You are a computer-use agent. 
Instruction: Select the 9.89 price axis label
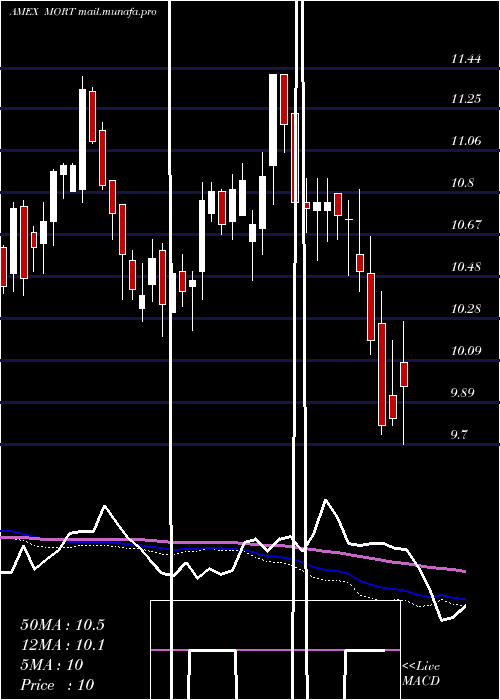462,392
